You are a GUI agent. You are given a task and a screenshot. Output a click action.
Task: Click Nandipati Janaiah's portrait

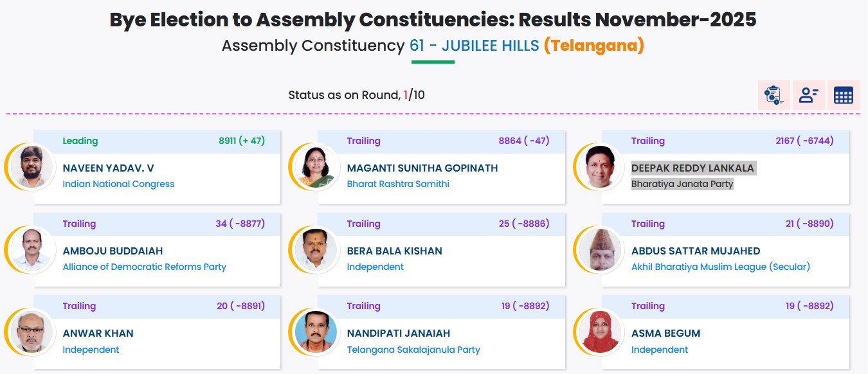pyautogui.click(x=316, y=332)
